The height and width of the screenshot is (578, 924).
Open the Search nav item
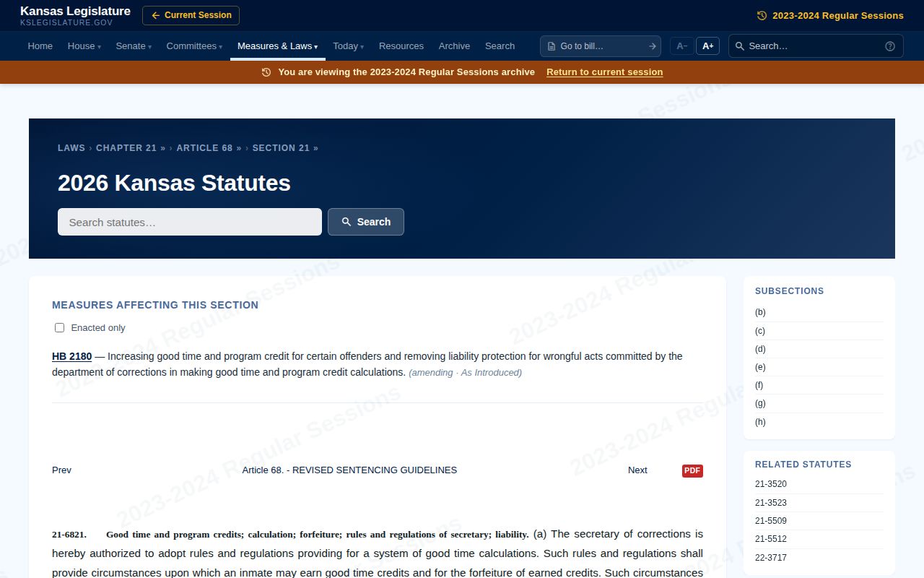click(500, 46)
